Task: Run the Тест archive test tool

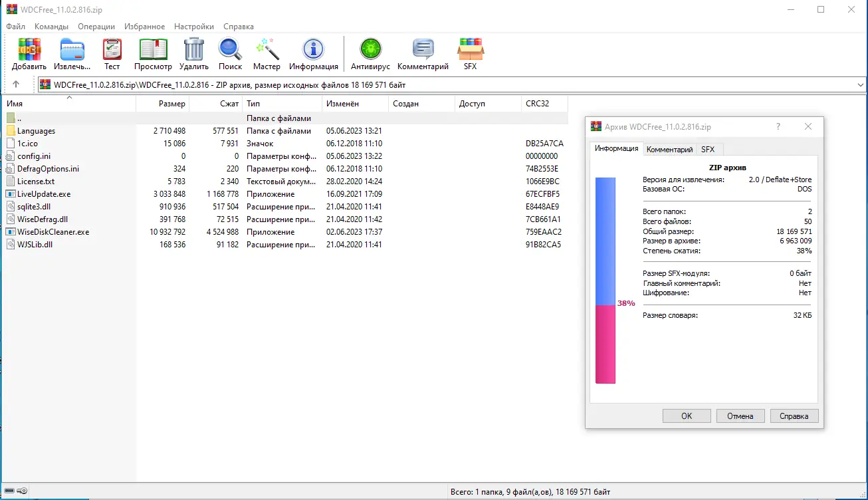Action: pyautogui.click(x=112, y=49)
